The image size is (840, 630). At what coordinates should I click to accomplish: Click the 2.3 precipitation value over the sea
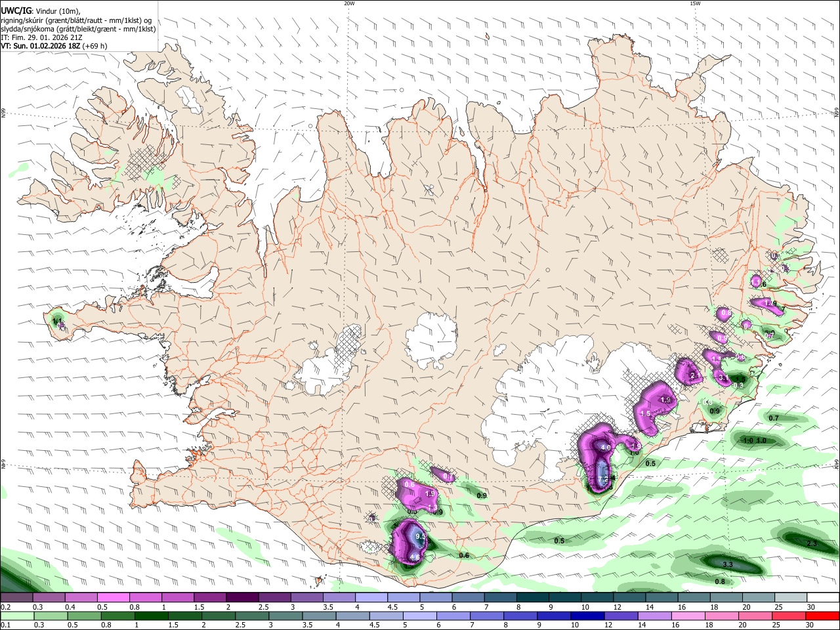(812, 543)
